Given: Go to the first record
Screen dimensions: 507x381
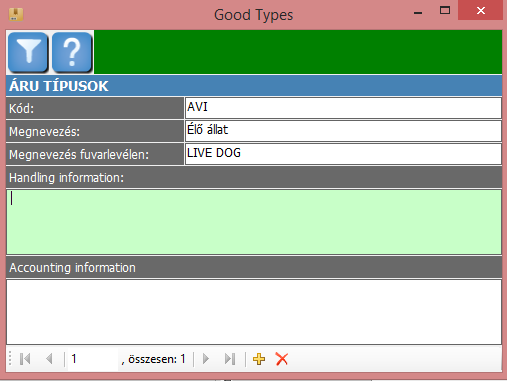Looking at the screenshot, I should tap(25, 359).
